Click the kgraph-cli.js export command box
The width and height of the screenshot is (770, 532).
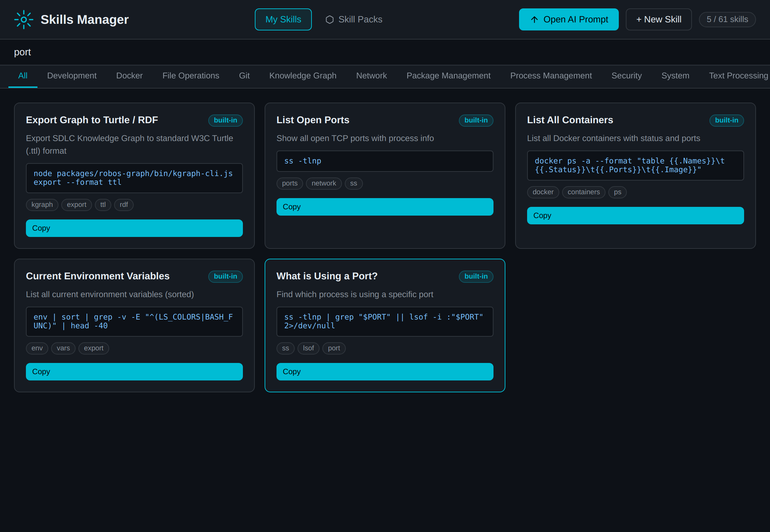click(134, 178)
